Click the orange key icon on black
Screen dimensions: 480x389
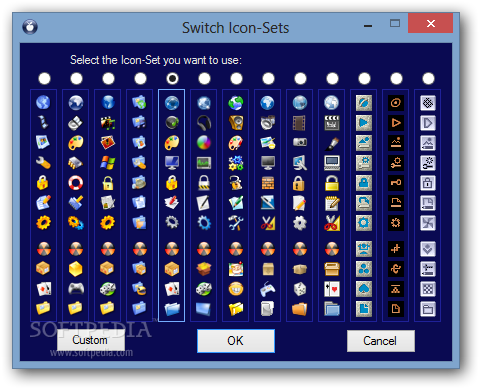point(396,183)
